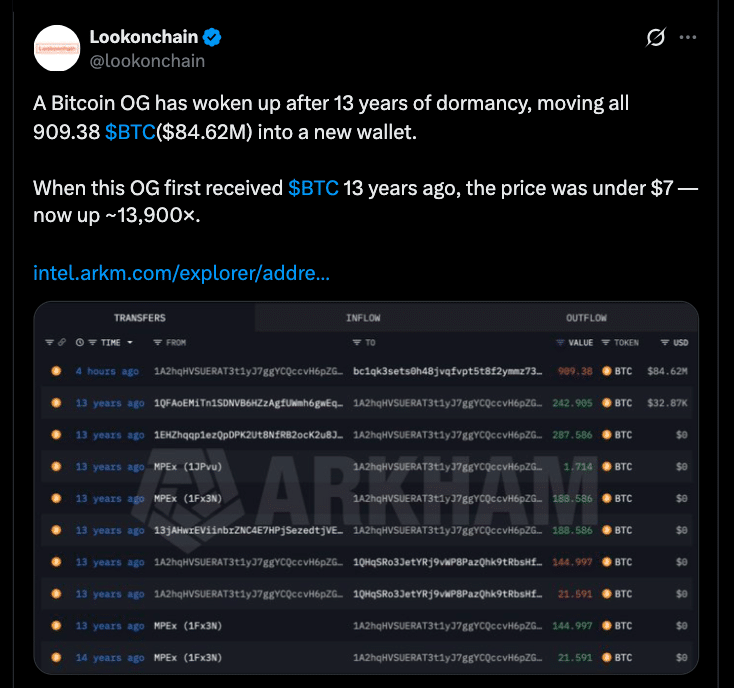Image resolution: width=734 pixels, height=688 pixels.
Task: Click the @lookonchain handle
Action: click(147, 61)
